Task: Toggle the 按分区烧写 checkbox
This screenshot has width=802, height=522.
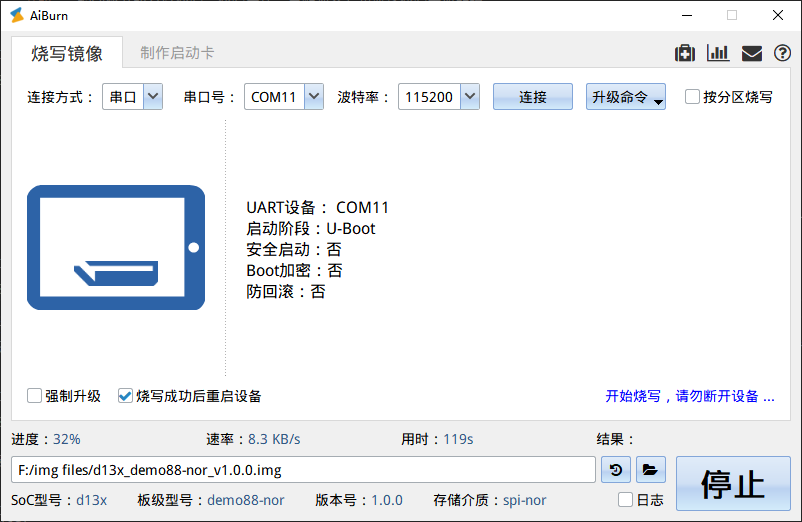Action: (x=692, y=97)
